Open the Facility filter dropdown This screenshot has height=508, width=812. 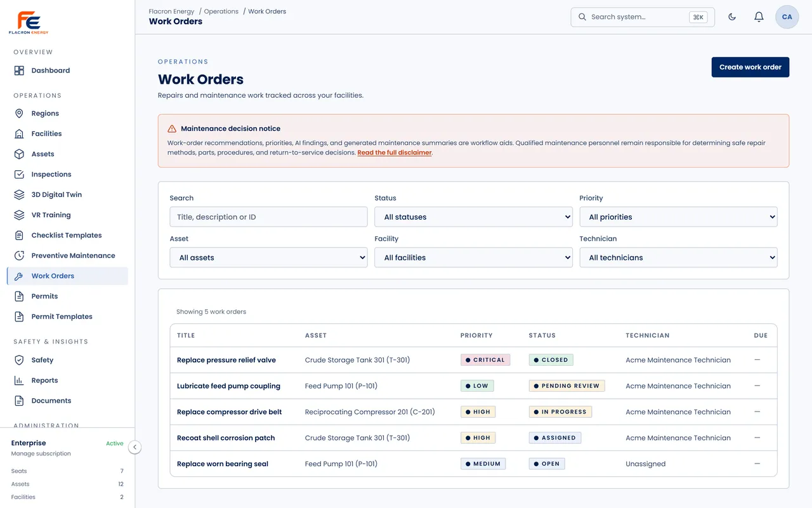(473, 258)
